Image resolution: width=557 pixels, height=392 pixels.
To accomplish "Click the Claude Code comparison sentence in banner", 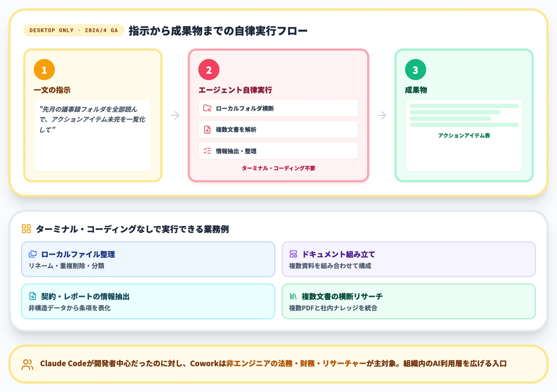I will pyautogui.click(x=273, y=364).
